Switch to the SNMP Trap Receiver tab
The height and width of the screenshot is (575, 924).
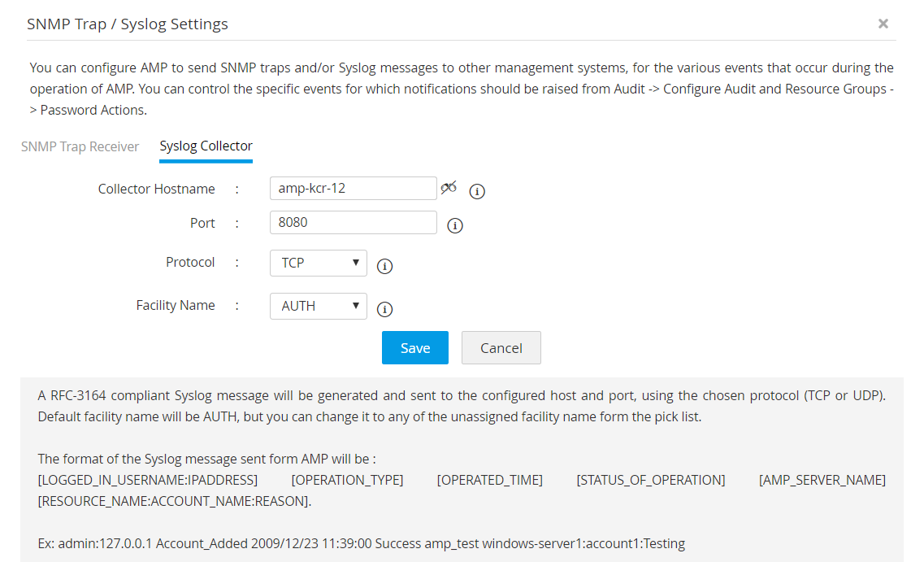[80, 146]
